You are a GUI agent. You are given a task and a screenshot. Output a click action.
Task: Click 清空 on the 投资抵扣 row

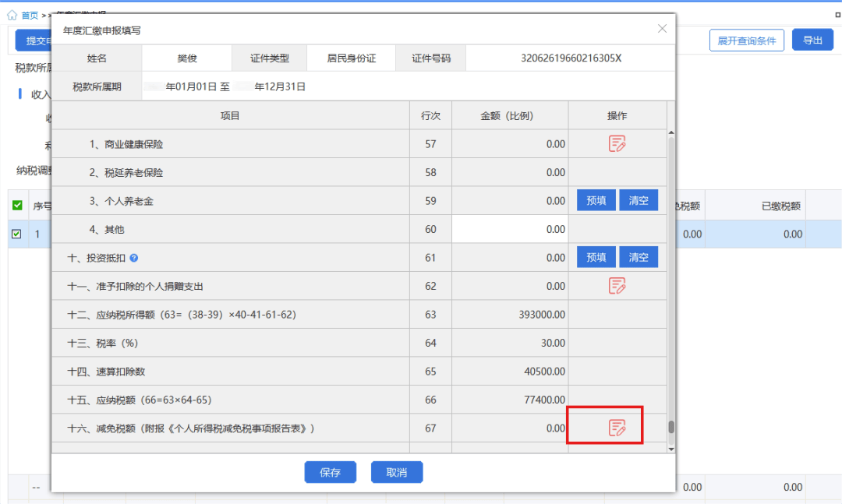[x=638, y=257]
